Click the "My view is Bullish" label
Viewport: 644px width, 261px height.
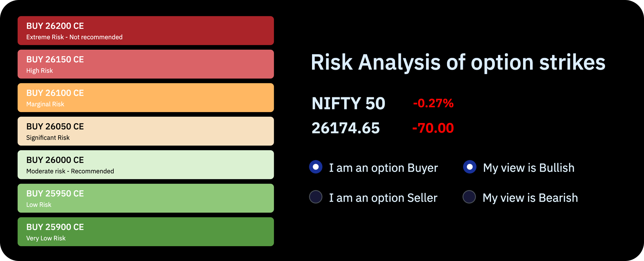point(529,168)
